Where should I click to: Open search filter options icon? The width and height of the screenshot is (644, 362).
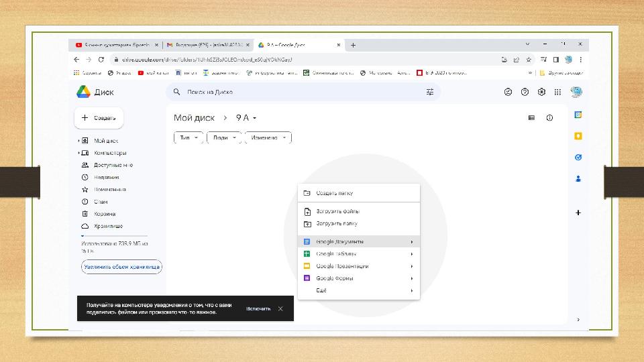coord(429,92)
